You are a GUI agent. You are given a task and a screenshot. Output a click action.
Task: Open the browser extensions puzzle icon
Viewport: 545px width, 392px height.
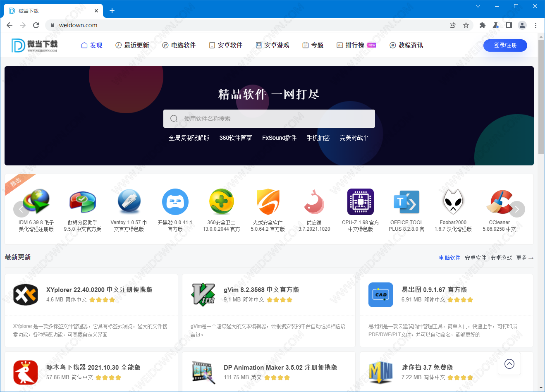pos(482,25)
